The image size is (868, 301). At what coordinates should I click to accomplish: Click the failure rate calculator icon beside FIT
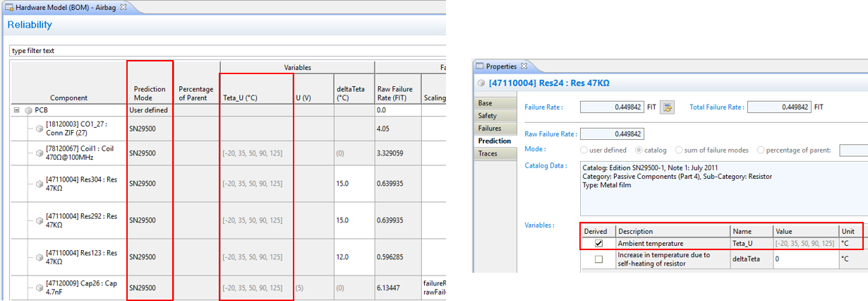tap(666, 107)
